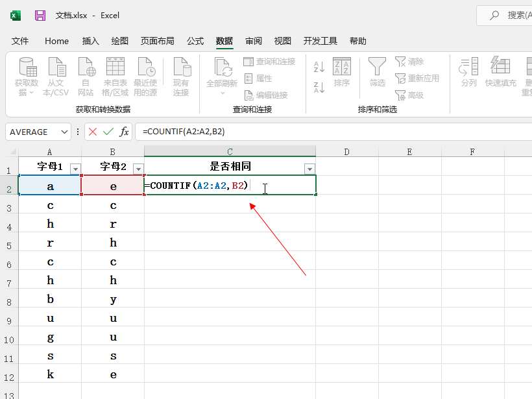Switch to the 视图 (View) tab
Image resolution: width=532 pixels, height=399 pixels.
click(x=283, y=41)
